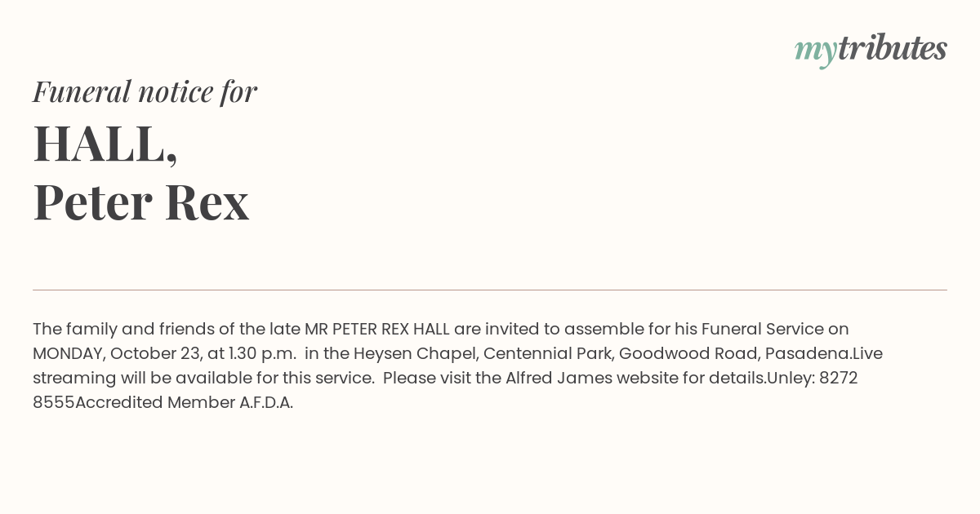Click the 'Funeral Service' text
This screenshot has height=514, width=980.
pos(762,329)
